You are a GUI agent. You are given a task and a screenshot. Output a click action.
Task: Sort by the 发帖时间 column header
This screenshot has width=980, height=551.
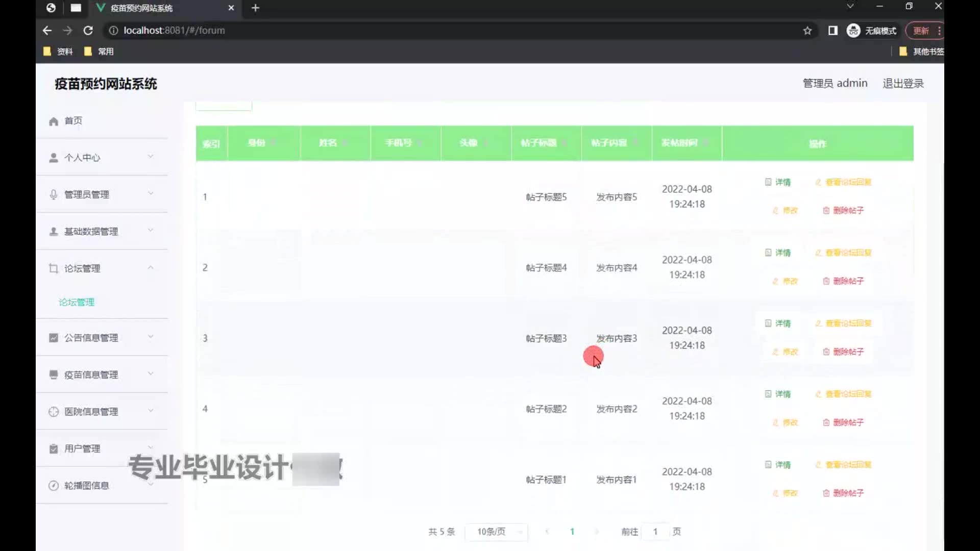(679, 143)
